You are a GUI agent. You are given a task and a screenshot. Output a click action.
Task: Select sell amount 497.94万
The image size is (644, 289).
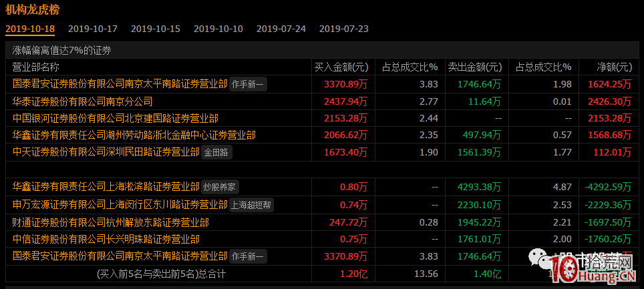482,135
